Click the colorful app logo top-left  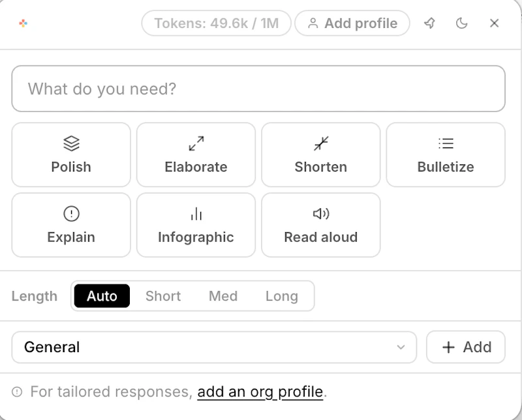(x=22, y=23)
